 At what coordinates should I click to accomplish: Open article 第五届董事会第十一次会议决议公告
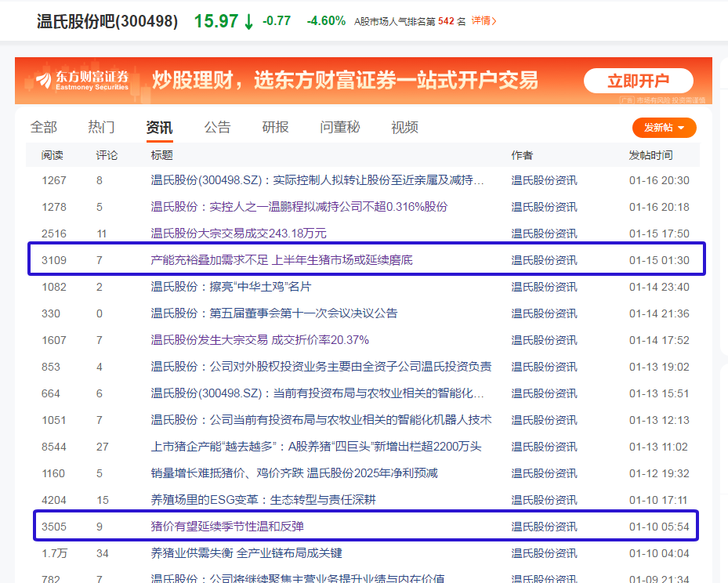273,313
